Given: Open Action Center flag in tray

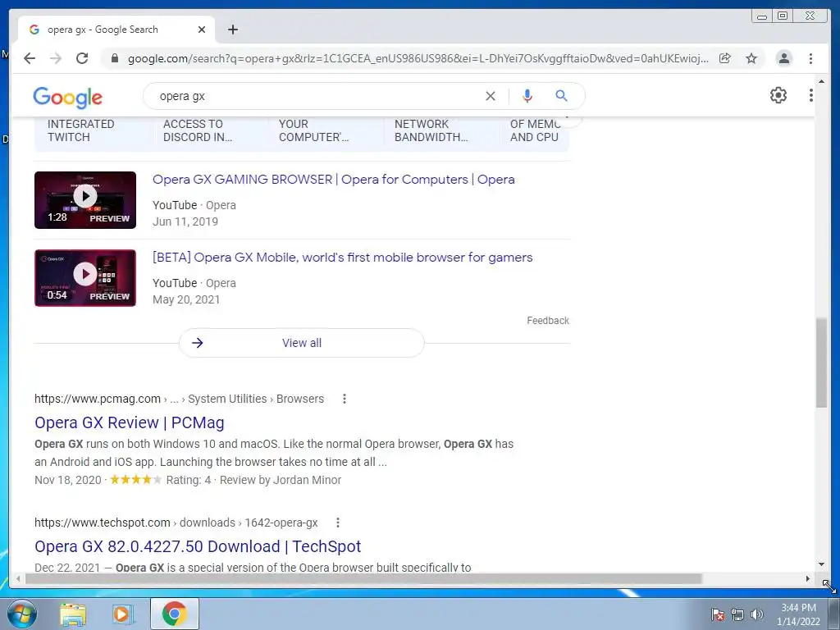Looking at the screenshot, I should point(718,614).
